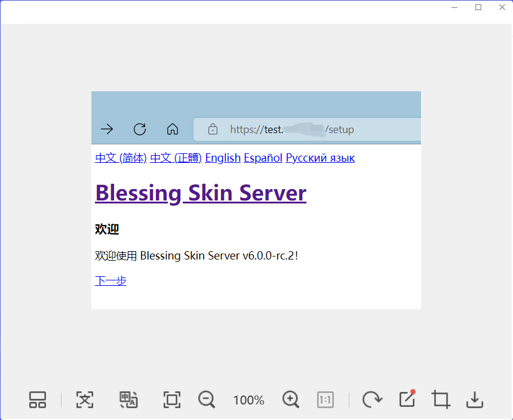513x420 pixels.
Task: Select the Español language option
Action: (263, 157)
